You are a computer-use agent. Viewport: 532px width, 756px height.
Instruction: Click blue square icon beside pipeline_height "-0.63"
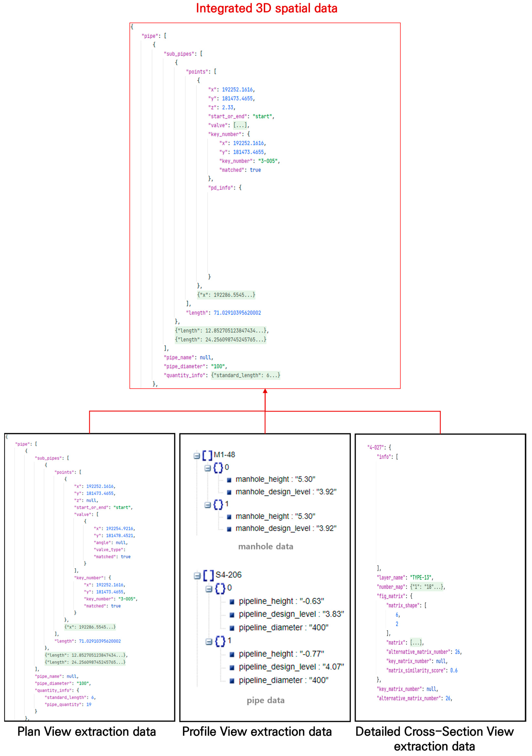click(x=232, y=602)
